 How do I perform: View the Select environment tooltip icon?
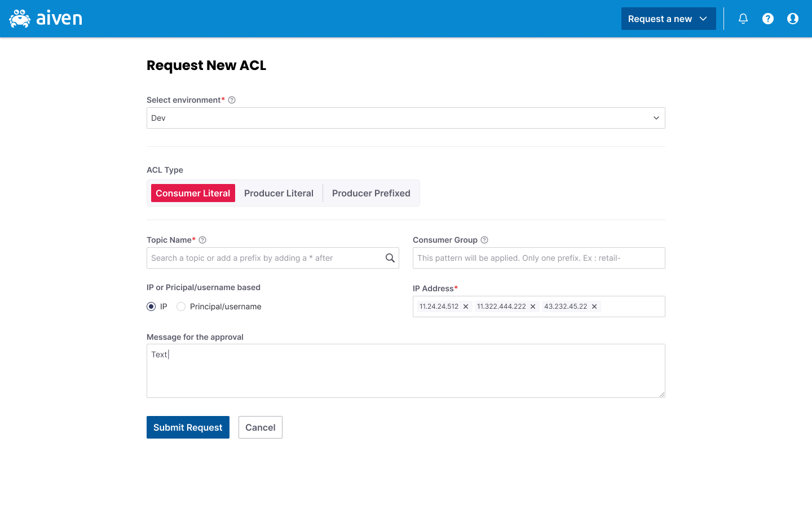coord(232,99)
